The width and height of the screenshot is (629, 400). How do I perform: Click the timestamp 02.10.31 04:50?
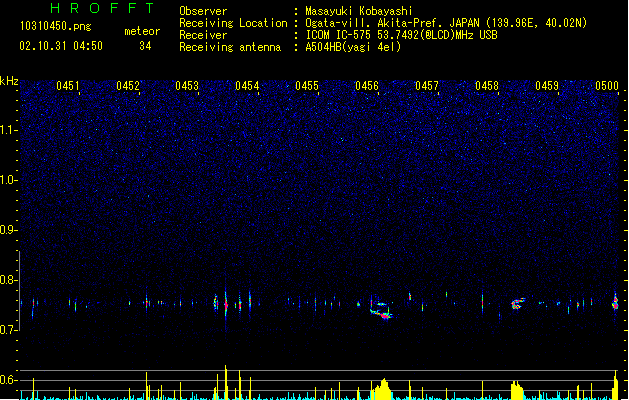click(61, 46)
